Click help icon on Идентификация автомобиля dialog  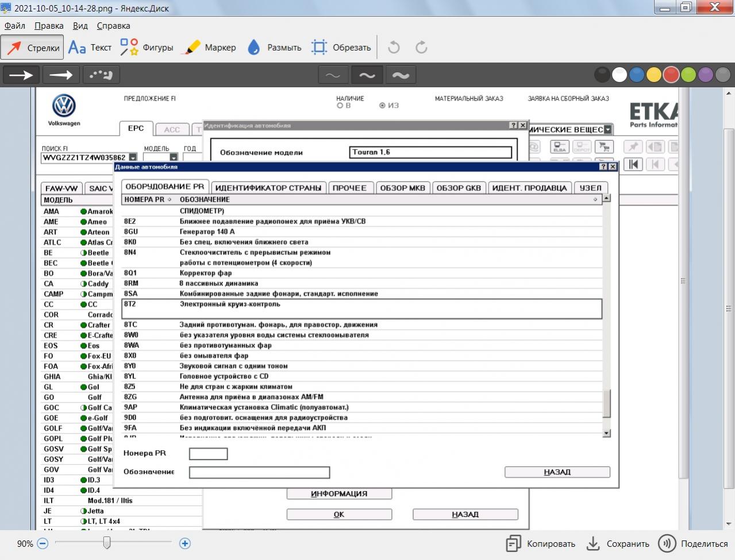click(x=513, y=125)
